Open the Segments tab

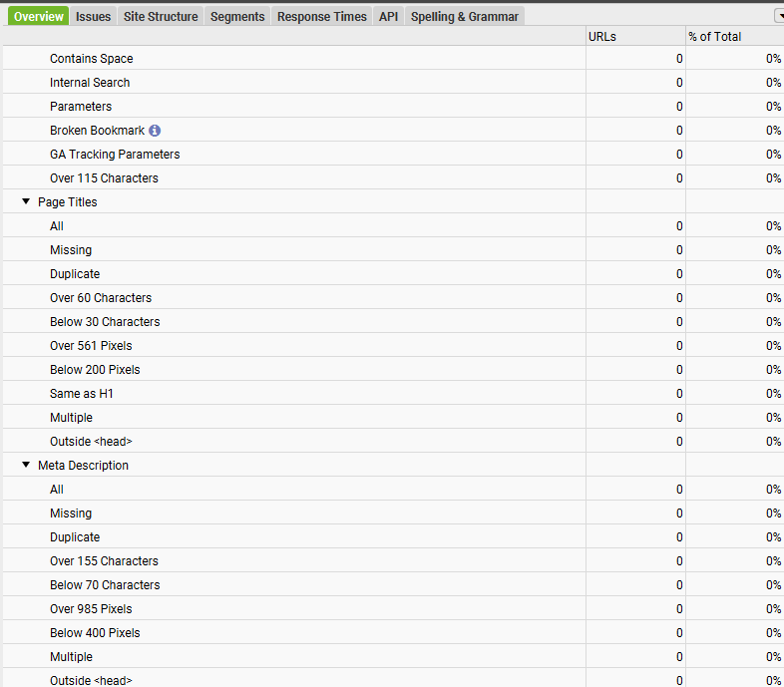pyautogui.click(x=237, y=17)
